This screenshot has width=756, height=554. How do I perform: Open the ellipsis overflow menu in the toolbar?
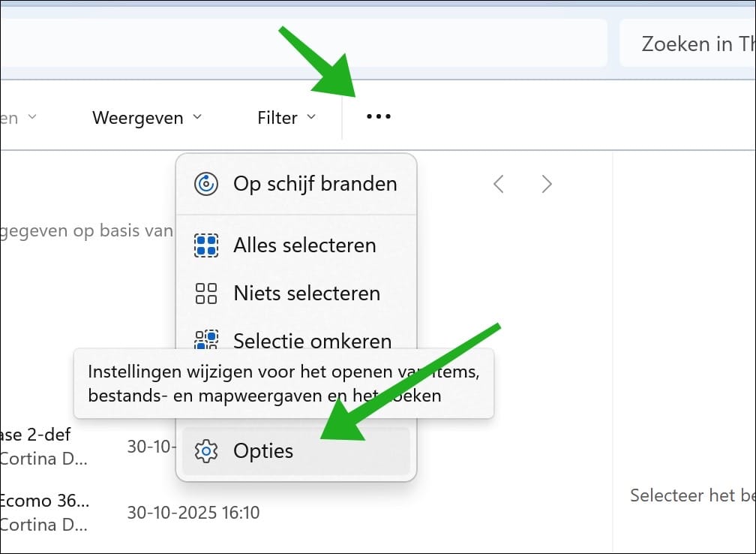point(378,116)
